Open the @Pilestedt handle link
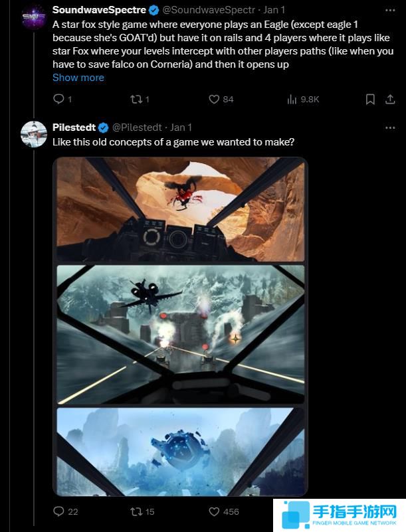Viewport: 406px width, 532px height. 138,127
